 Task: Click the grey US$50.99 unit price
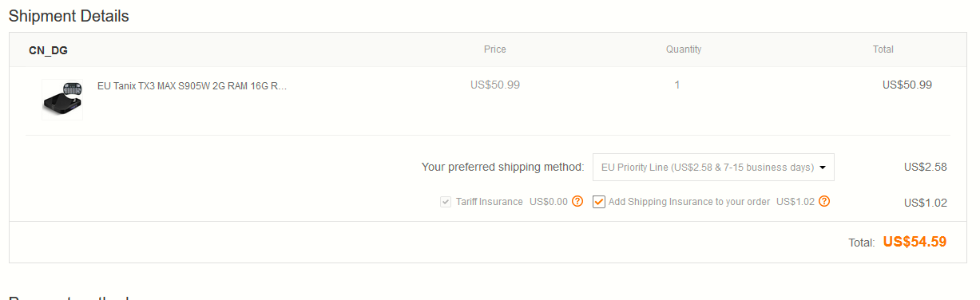click(x=495, y=85)
